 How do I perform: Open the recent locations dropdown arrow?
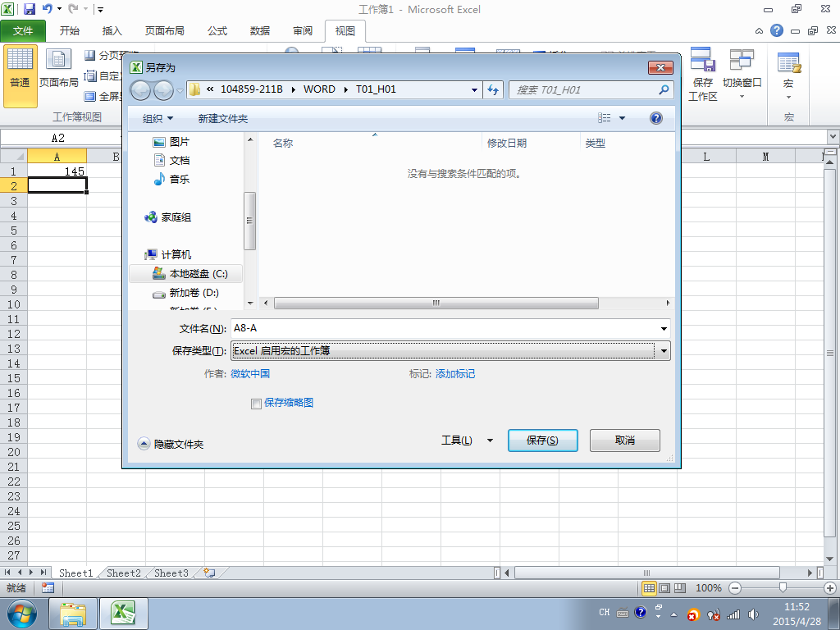(180, 90)
